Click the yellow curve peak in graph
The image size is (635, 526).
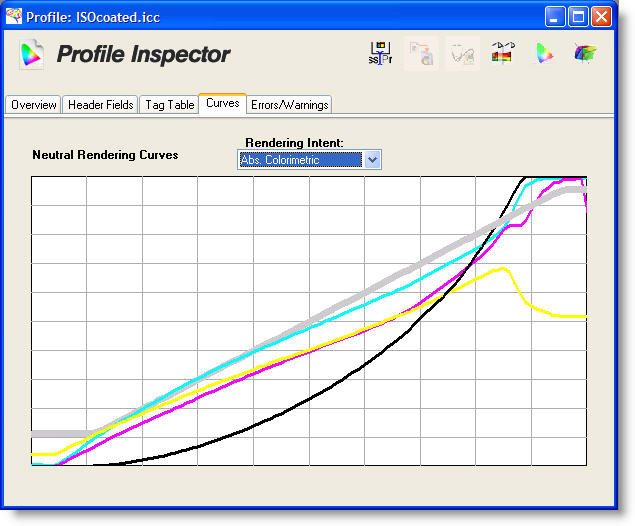pos(505,267)
